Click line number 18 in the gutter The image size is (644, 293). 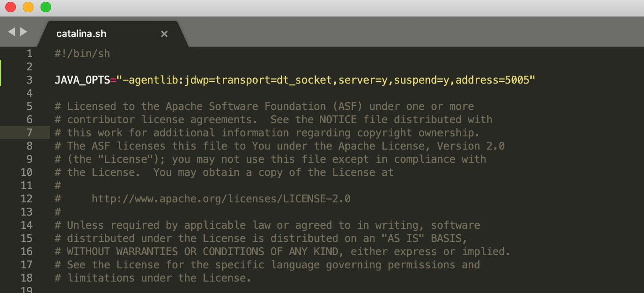coord(26,278)
